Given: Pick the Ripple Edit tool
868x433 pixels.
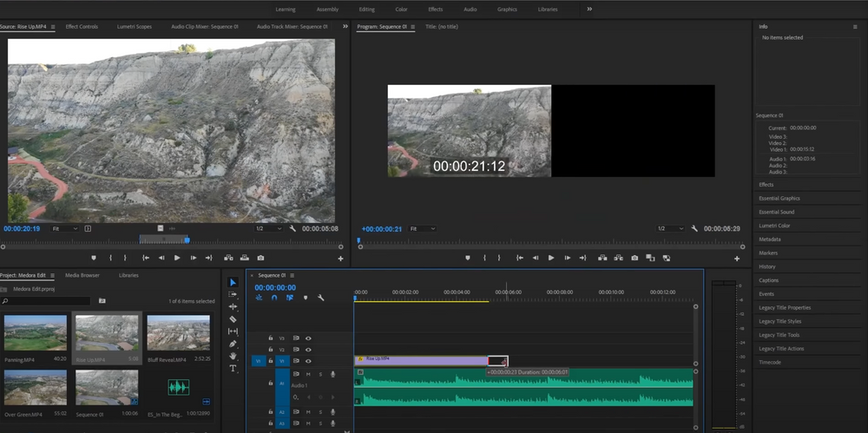Looking at the screenshot, I should 233,307.
